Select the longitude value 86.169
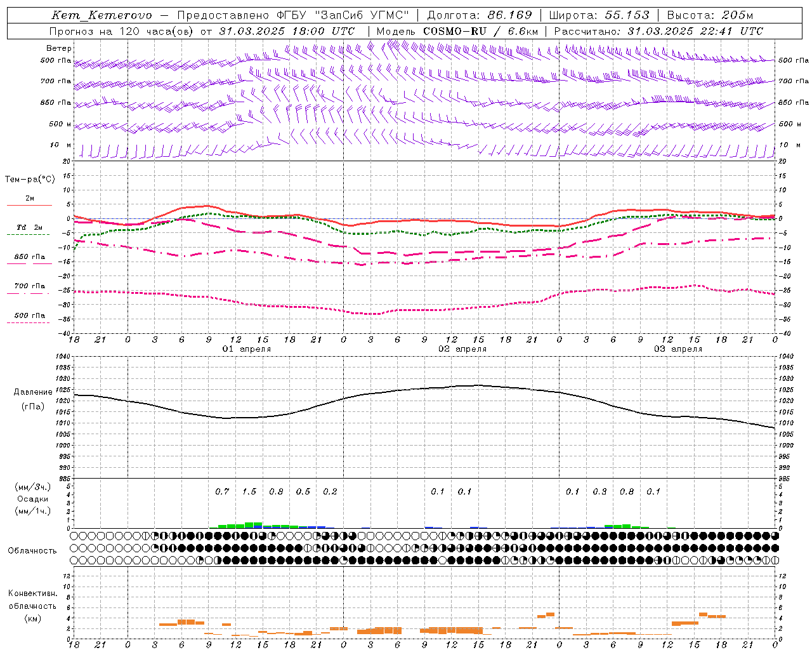Screen dimensions: 812x650 (x=510, y=15)
